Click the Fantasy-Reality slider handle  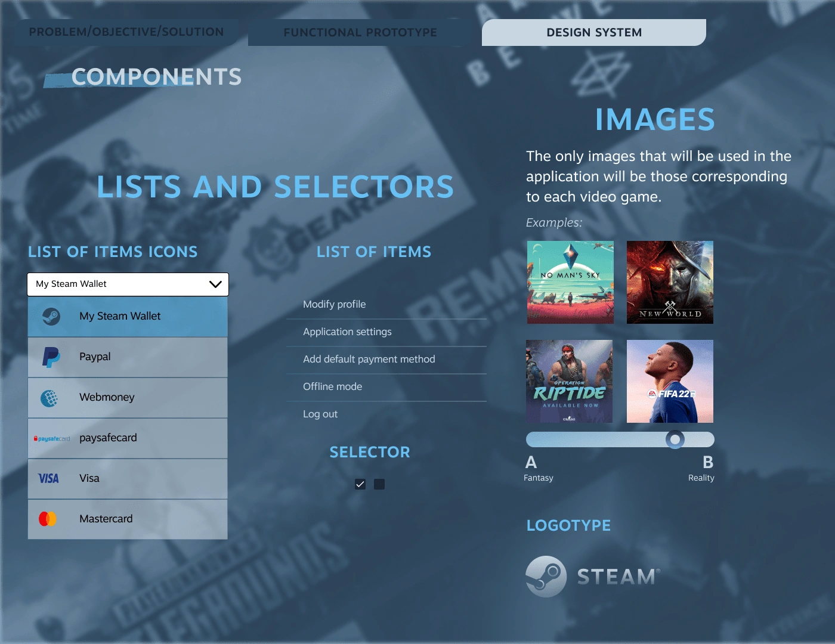[675, 439]
